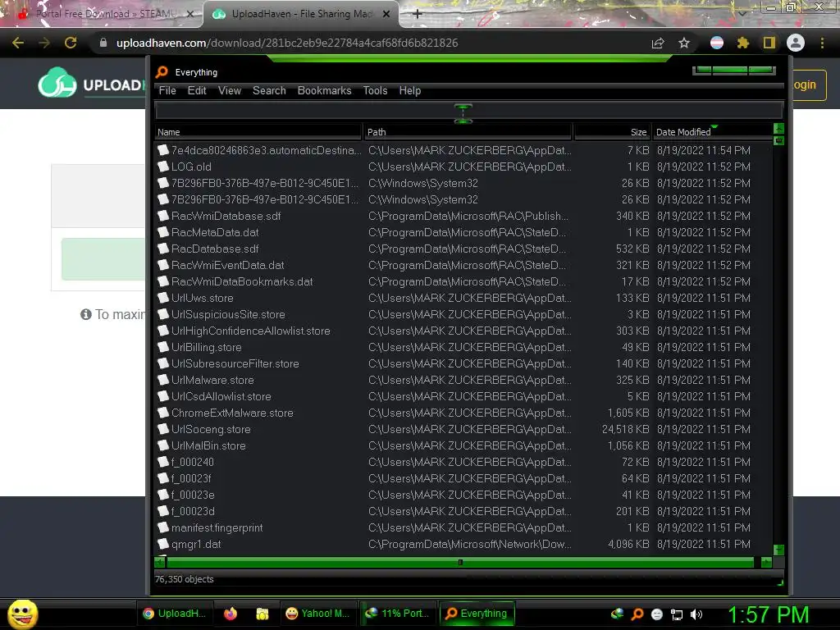The height and width of the screenshot is (630, 840).
Task: Click the vertical scrollbar down arrow
Action: pyautogui.click(x=779, y=550)
